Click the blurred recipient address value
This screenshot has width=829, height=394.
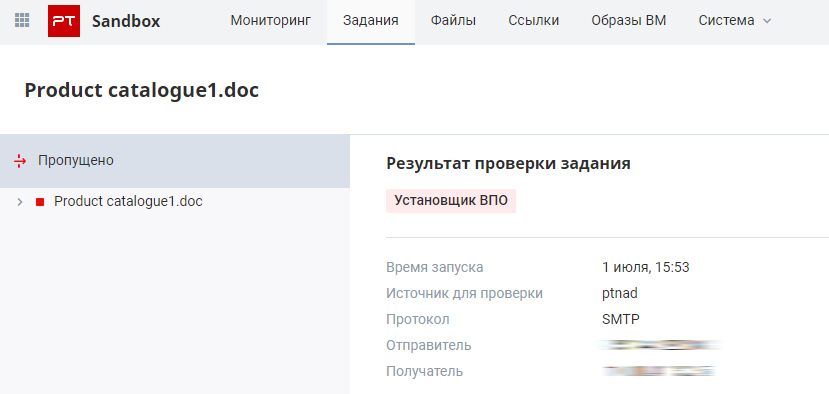point(659,371)
